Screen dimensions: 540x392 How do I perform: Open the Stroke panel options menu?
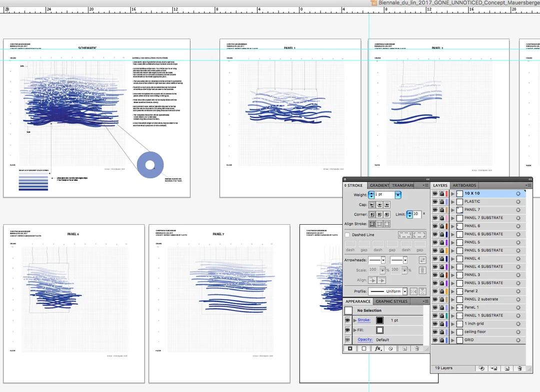[425, 185]
